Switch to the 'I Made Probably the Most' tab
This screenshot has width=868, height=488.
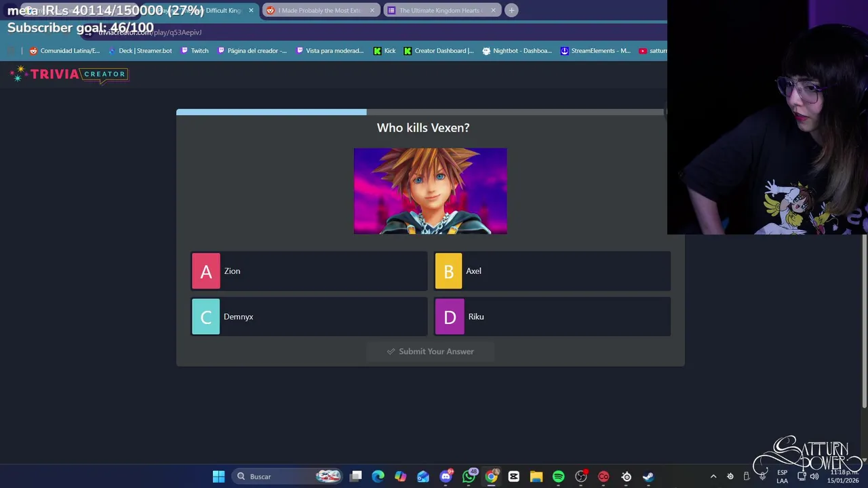pyautogui.click(x=320, y=10)
